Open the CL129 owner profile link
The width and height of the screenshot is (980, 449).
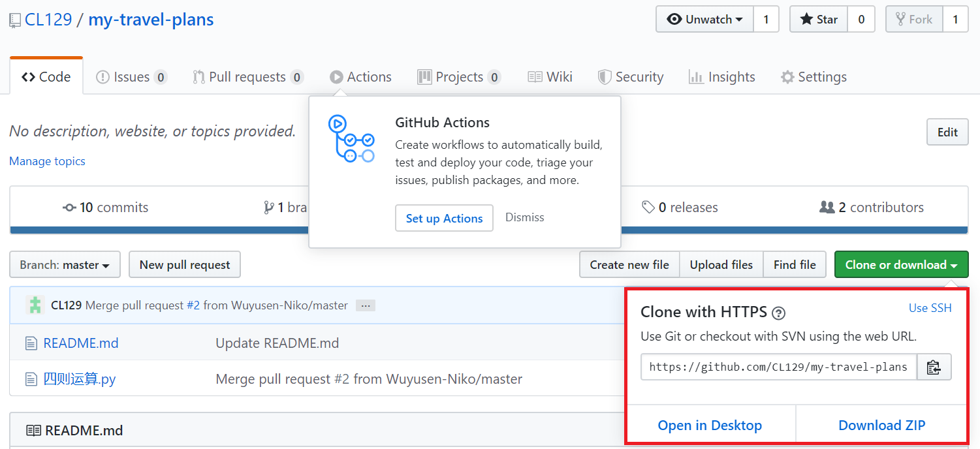coord(48,20)
